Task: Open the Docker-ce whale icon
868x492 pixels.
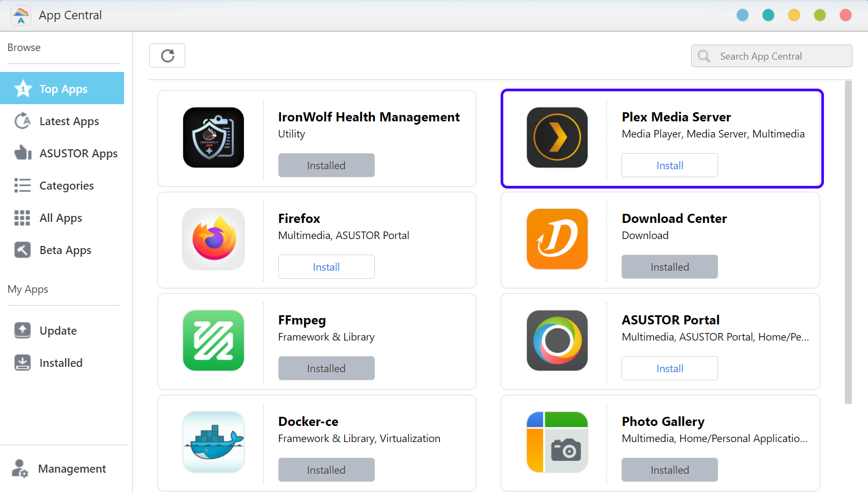Action: (213, 442)
